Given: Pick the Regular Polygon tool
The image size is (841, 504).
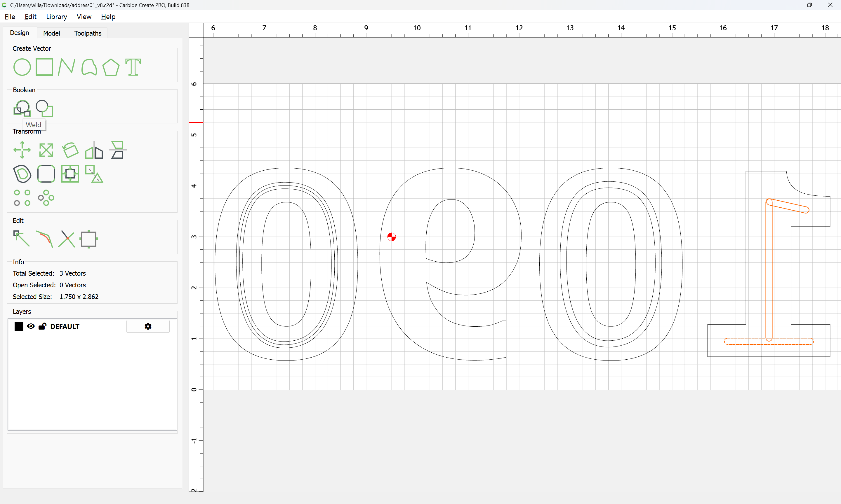Looking at the screenshot, I should tap(111, 67).
